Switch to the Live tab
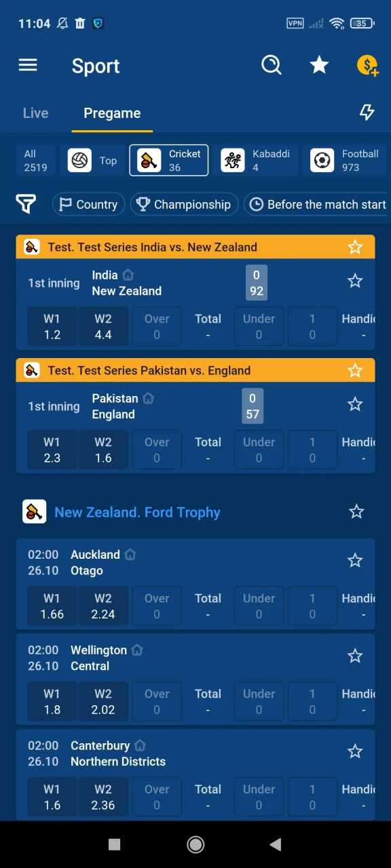 pyautogui.click(x=35, y=113)
